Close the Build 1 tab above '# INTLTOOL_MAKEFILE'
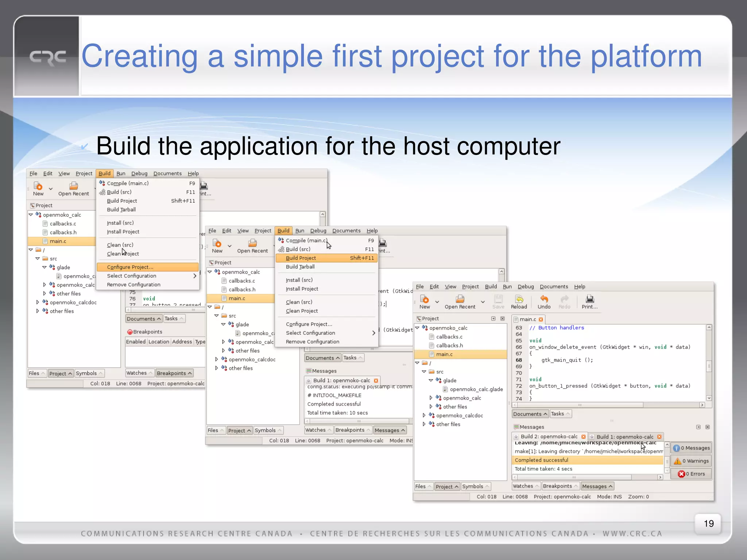This screenshot has width=747, height=560. click(x=376, y=381)
